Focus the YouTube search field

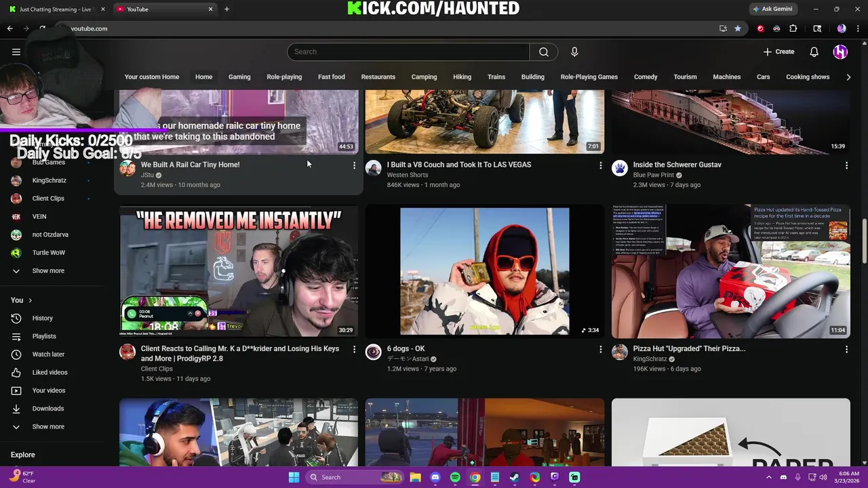(x=408, y=52)
